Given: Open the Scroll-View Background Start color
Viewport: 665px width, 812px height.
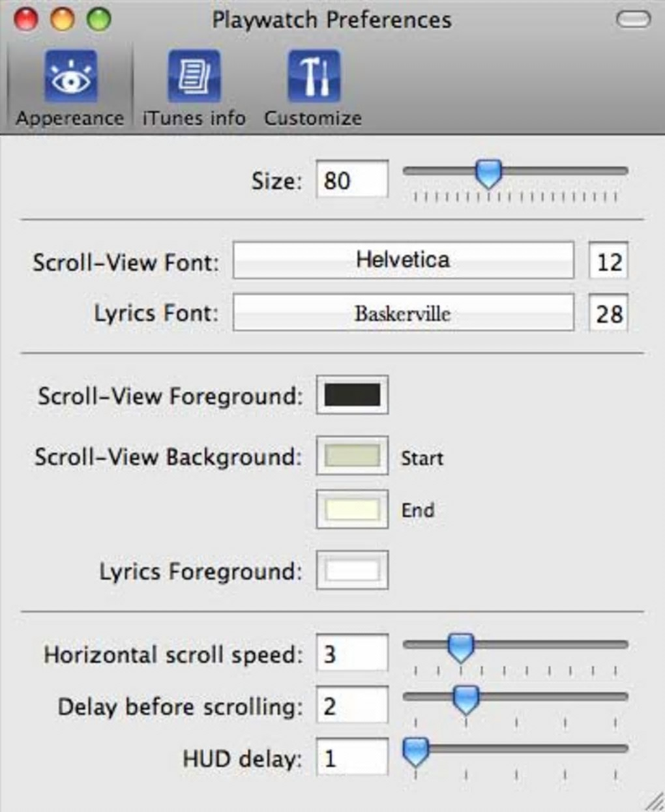Looking at the screenshot, I should (x=352, y=456).
